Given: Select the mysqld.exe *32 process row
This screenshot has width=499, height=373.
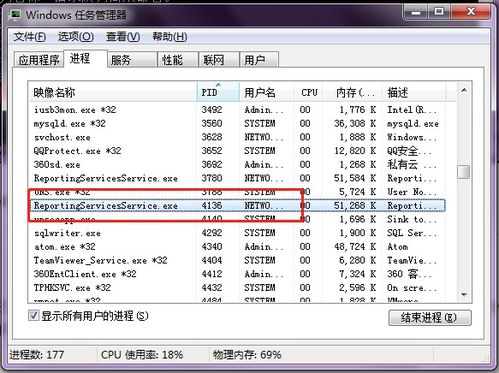Looking at the screenshot, I should 236,124.
